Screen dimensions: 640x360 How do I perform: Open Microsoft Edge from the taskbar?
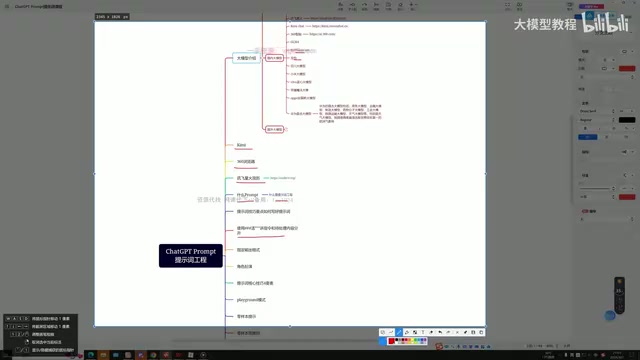click(x=91, y=355)
